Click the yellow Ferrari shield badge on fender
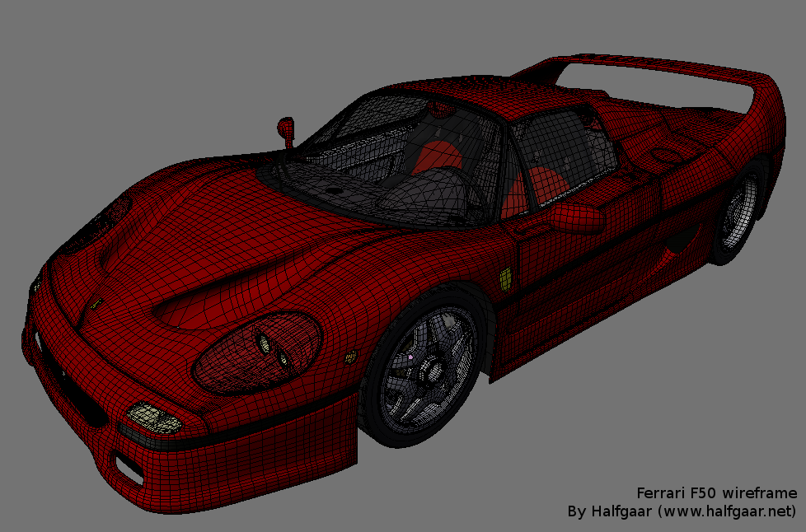 [507, 279]
